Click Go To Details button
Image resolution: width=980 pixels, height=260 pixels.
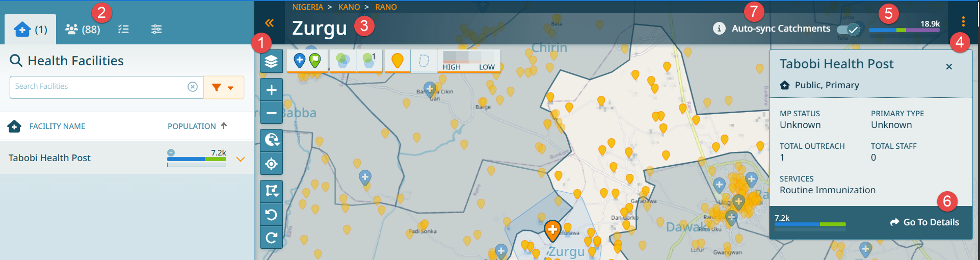(924, 222)
